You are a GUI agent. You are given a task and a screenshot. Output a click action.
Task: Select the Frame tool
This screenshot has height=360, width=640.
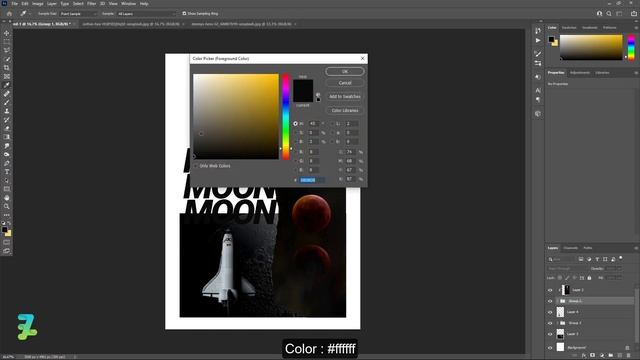pos(7,76)
